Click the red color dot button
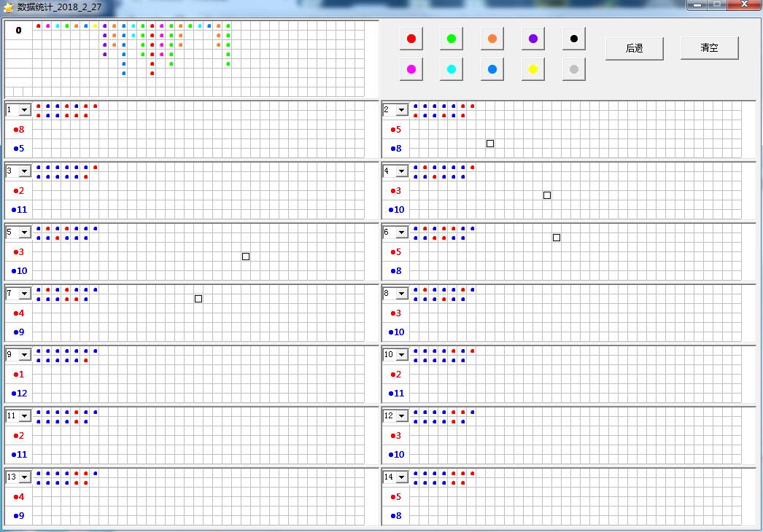Screen dimensions: 763x532 click(411, 39)
